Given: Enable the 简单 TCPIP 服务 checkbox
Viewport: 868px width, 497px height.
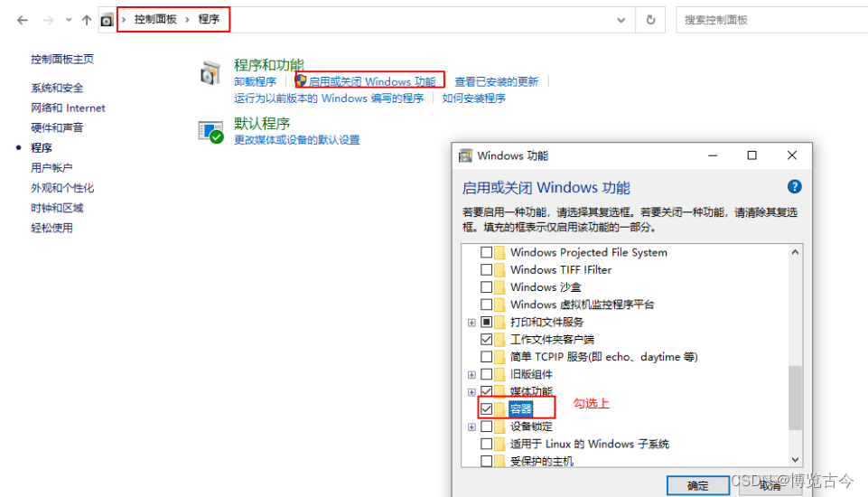Looking at the screenshot, I should 486,357.
